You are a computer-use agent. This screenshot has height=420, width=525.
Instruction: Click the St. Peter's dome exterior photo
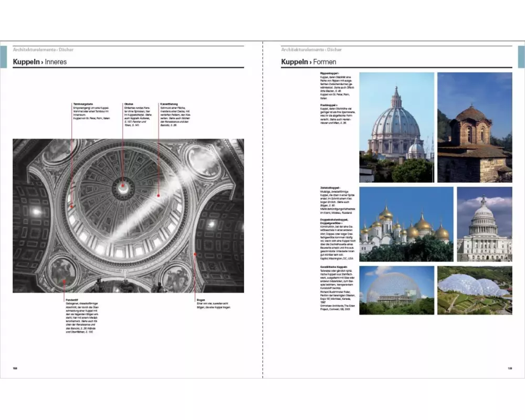point(396,127)
